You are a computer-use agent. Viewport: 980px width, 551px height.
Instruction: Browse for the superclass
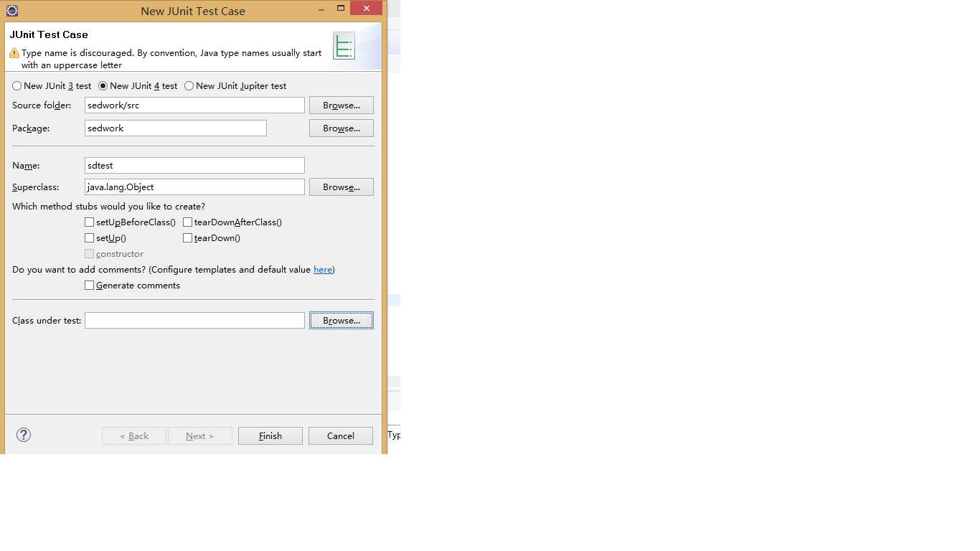[x=341, y=187]
